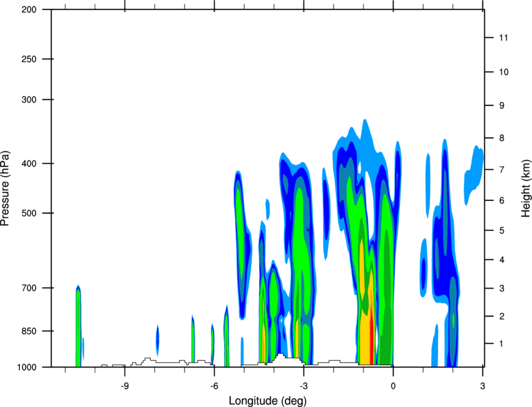Pick the 7 km height label
Viewport: 532px width, 407px height.
[502, 170]
